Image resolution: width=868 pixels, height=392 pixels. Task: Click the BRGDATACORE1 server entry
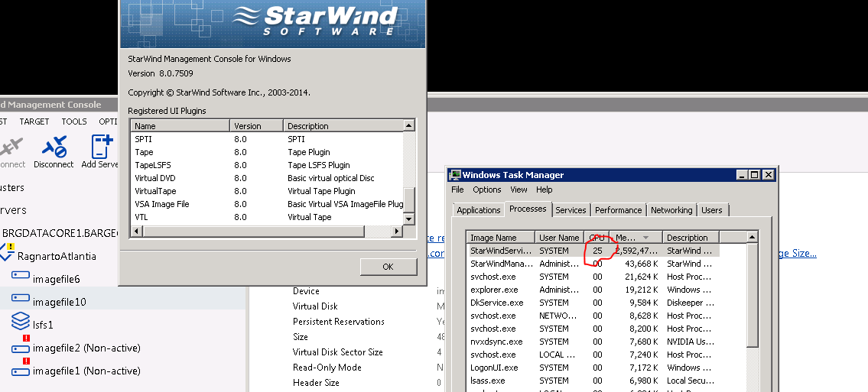tap(60, 233)
